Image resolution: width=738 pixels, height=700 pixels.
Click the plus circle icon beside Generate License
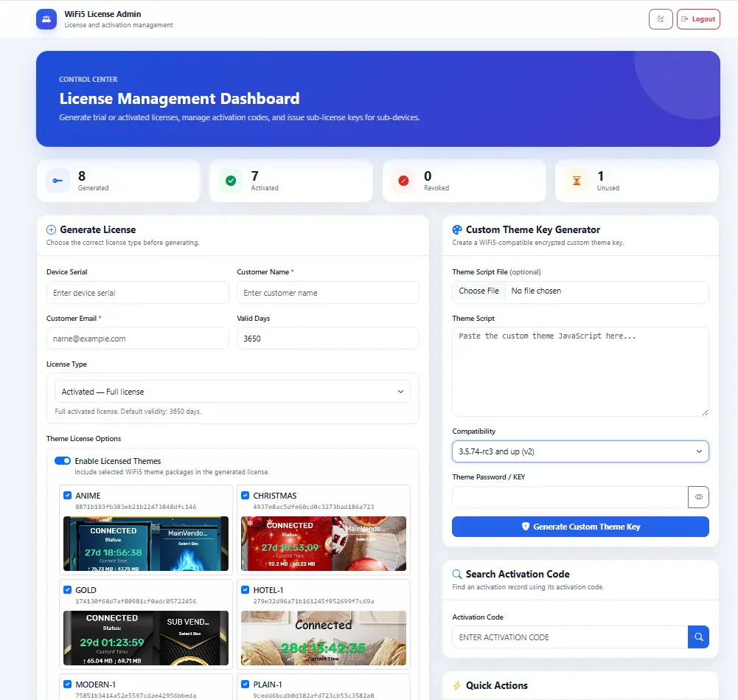point(52,229)
